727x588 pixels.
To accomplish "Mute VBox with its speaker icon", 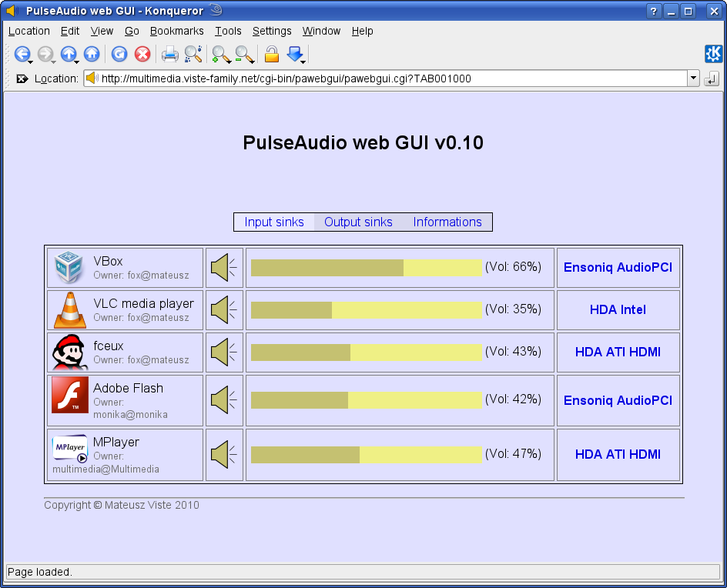I will 224,267.
